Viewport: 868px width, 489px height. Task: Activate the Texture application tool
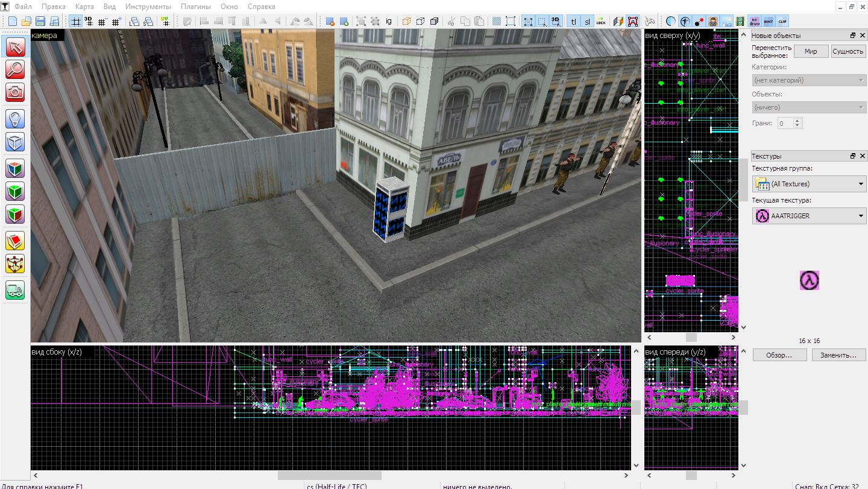click(15, 168)
